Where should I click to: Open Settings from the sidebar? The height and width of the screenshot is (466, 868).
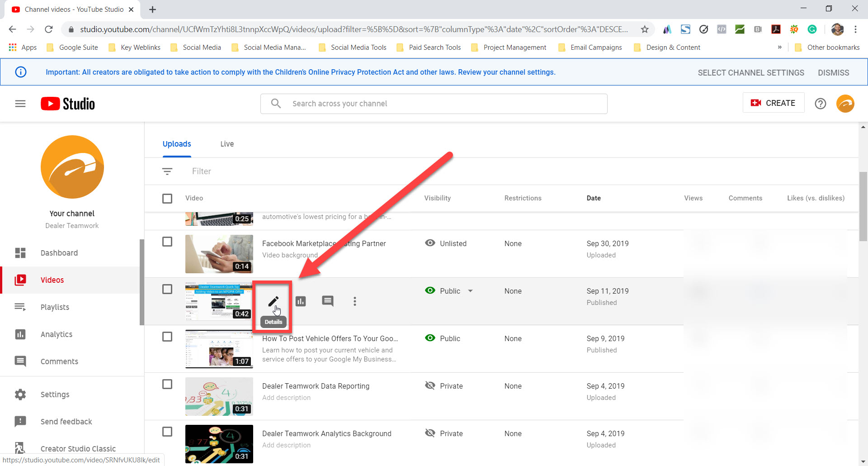[x=55, y=394]
